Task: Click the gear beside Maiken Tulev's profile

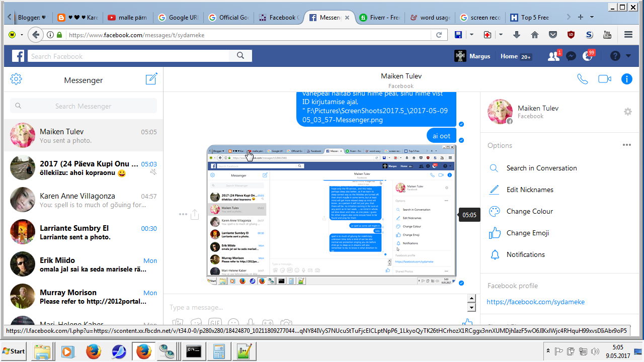Action: (x=627, y=112)
